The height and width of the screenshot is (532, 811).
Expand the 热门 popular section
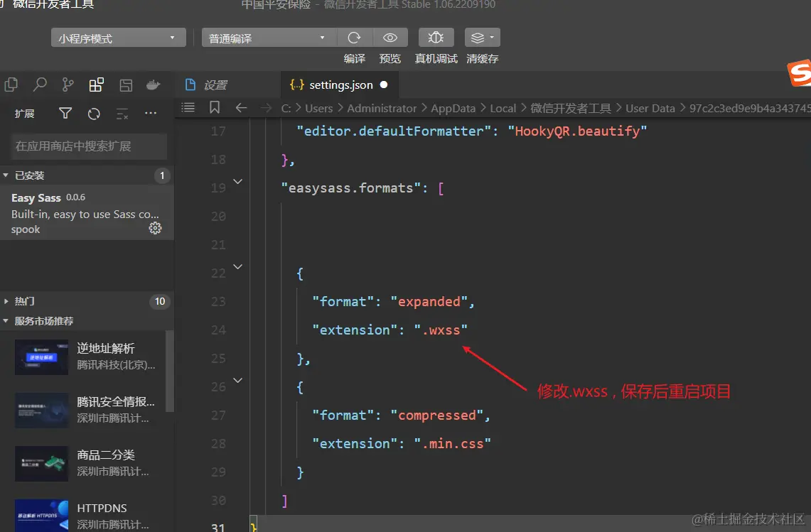pyautogui.click(x=24, y=301)
